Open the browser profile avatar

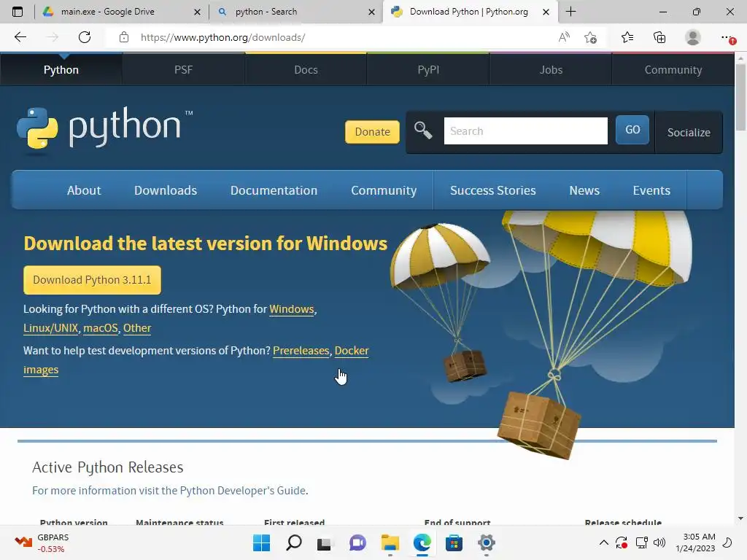click(693, 37)
